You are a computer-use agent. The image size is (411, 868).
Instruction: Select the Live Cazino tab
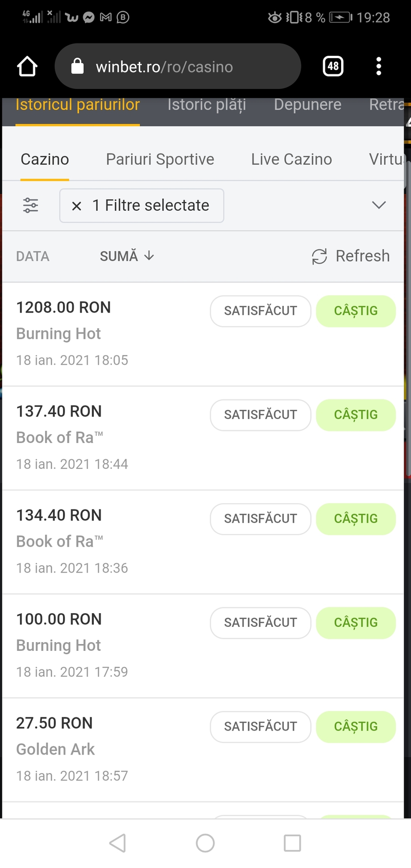coord(291,159)
